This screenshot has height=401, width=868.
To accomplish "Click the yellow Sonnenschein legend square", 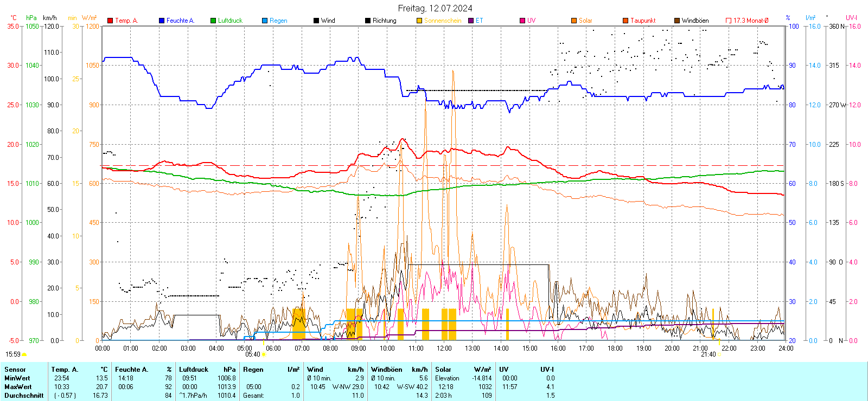I will pyautogui.click(x=419, y=21).
